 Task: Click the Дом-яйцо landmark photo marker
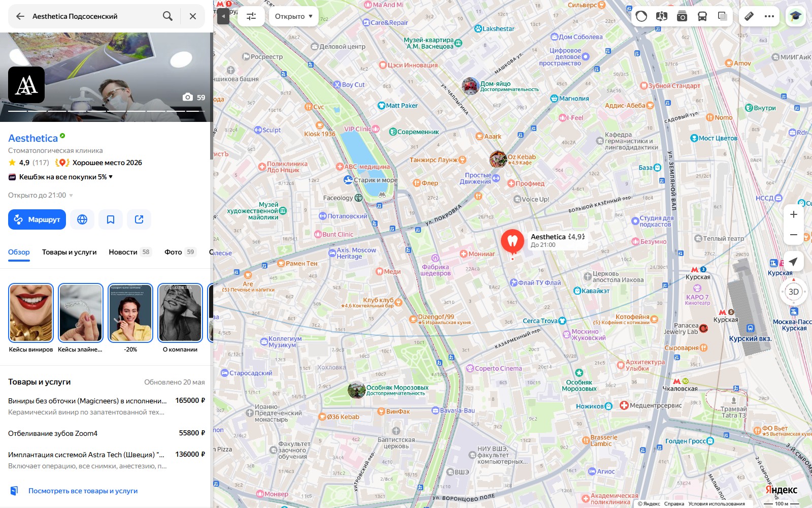(470, 86)
